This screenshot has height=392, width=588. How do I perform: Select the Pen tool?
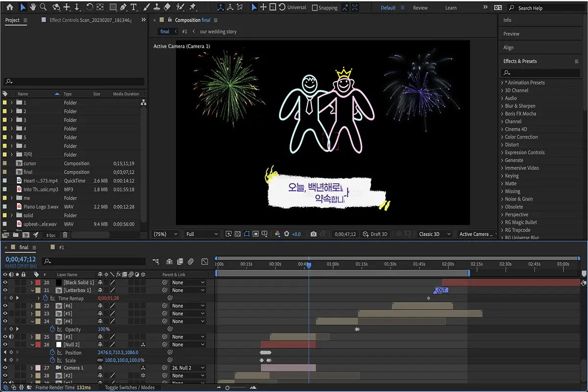tap(123, 7)
